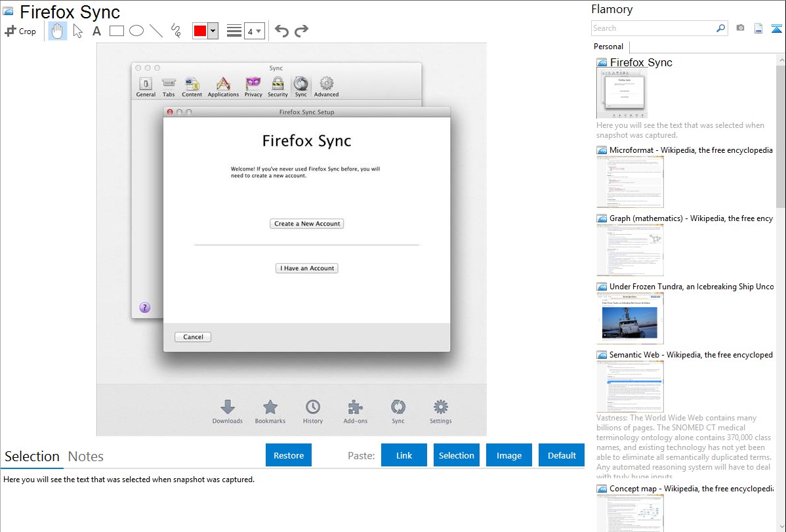Paste as Link button

[404, 455]
